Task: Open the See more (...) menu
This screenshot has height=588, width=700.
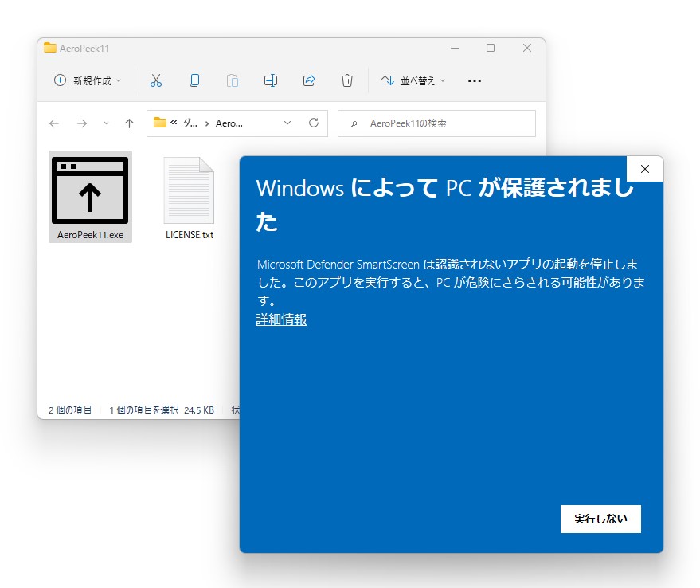Action: click(475, 80)
